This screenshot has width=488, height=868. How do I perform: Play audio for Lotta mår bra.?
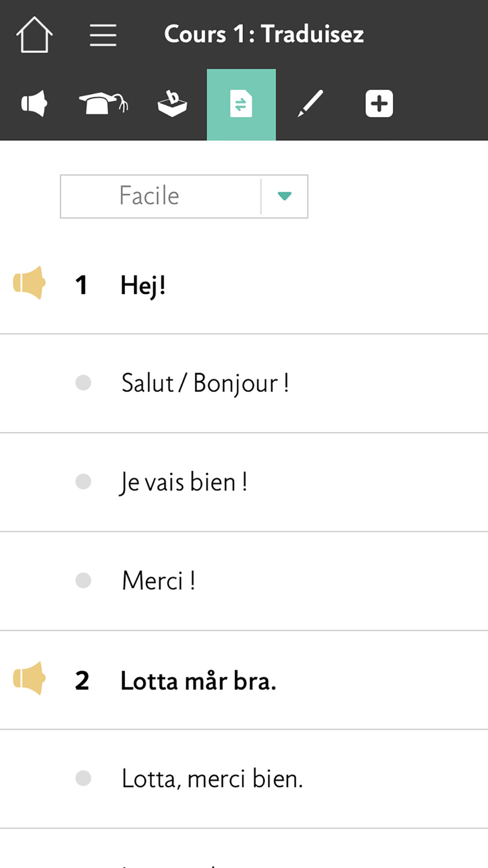pyautogui.click(x=29, y=678)
